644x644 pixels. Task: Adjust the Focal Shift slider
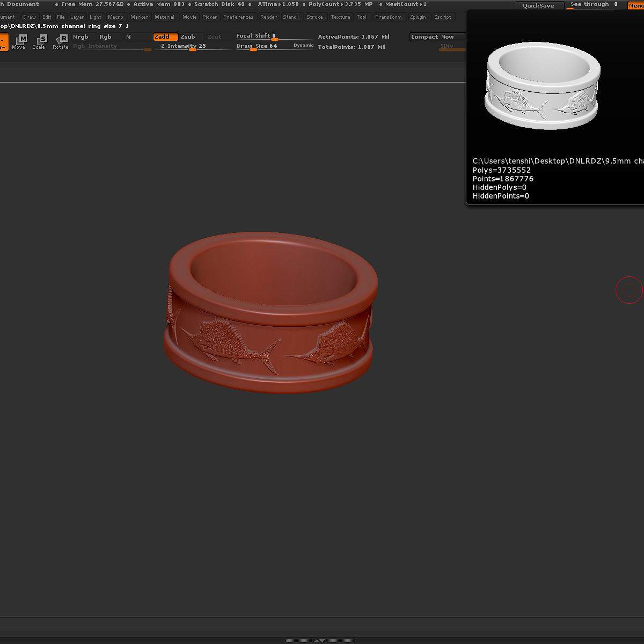[x=274, y=36]
